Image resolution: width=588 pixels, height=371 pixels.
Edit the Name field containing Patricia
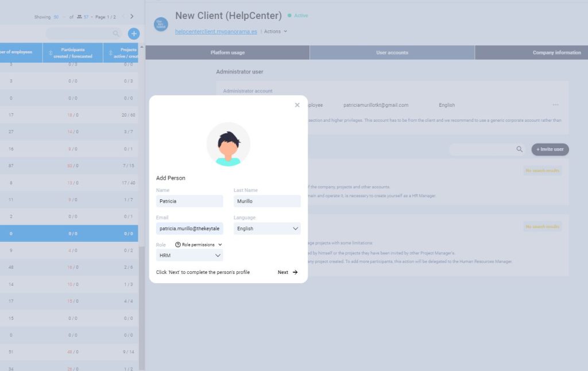coord(189,202)
